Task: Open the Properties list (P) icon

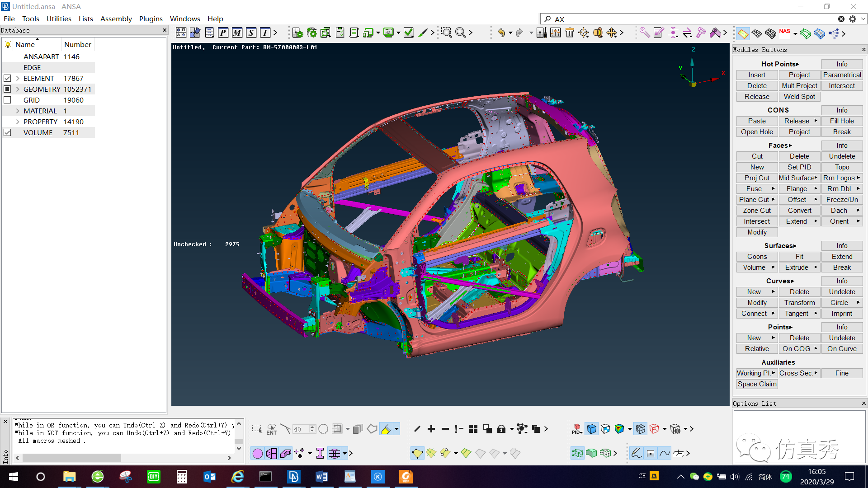Action: (x=223, y=33)
